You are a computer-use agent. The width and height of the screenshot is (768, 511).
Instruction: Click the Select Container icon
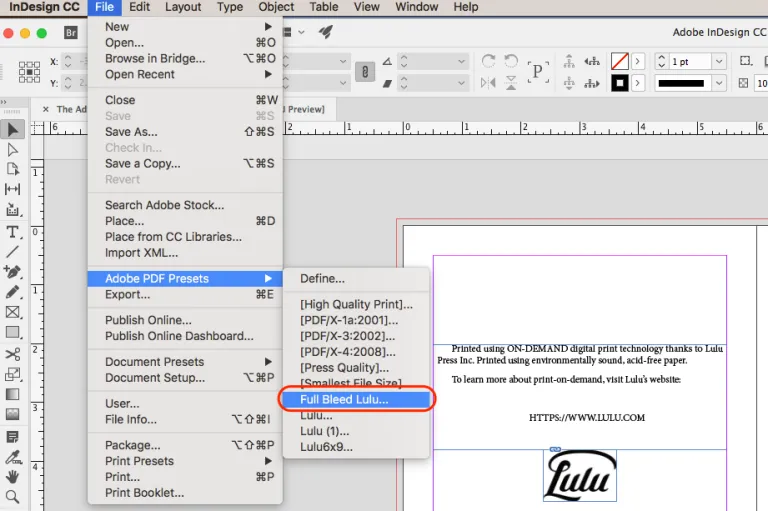pyautogui.click(x=569, y=62)
